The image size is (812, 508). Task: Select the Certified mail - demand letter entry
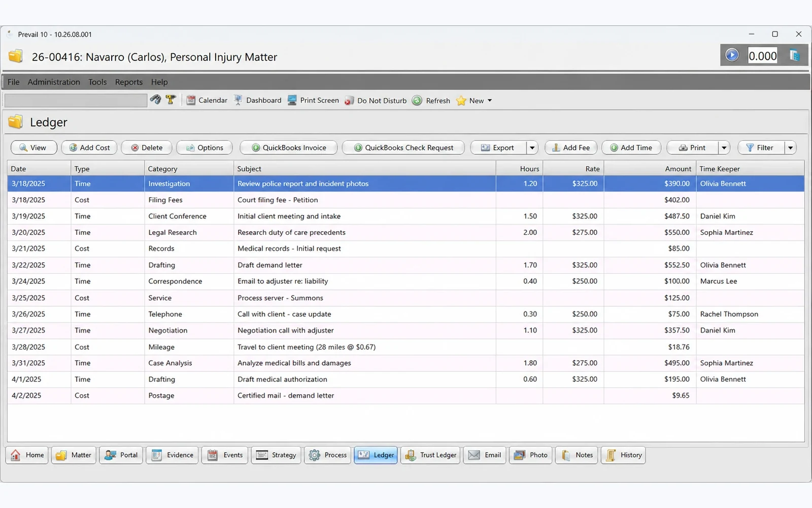[x=405, y=395]
